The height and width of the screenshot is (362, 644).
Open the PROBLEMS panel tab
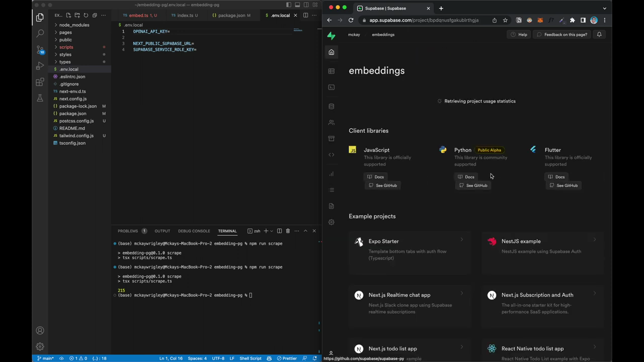(128, 231)
